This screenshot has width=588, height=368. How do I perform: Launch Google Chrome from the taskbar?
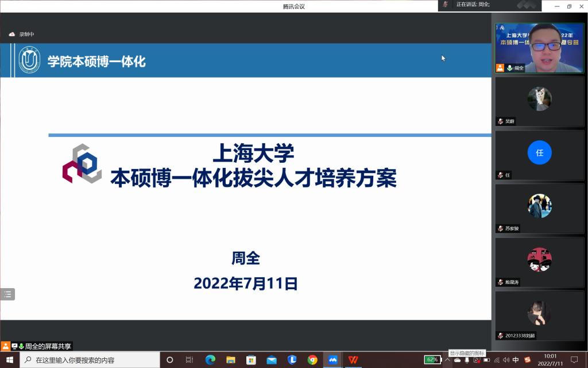[x=312, y=360]
